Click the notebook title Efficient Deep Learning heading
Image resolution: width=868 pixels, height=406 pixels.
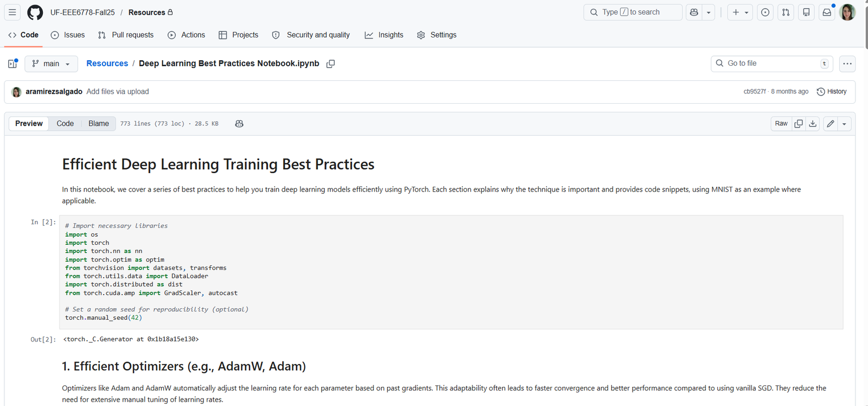[218, 164]
